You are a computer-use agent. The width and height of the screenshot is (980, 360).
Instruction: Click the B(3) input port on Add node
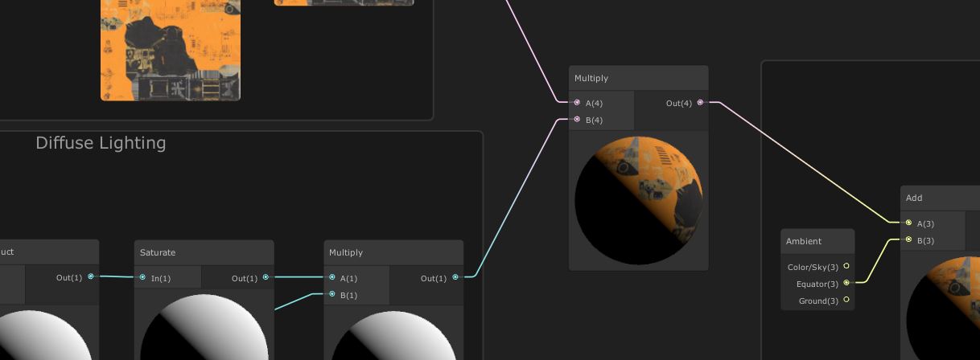[908, 240]
